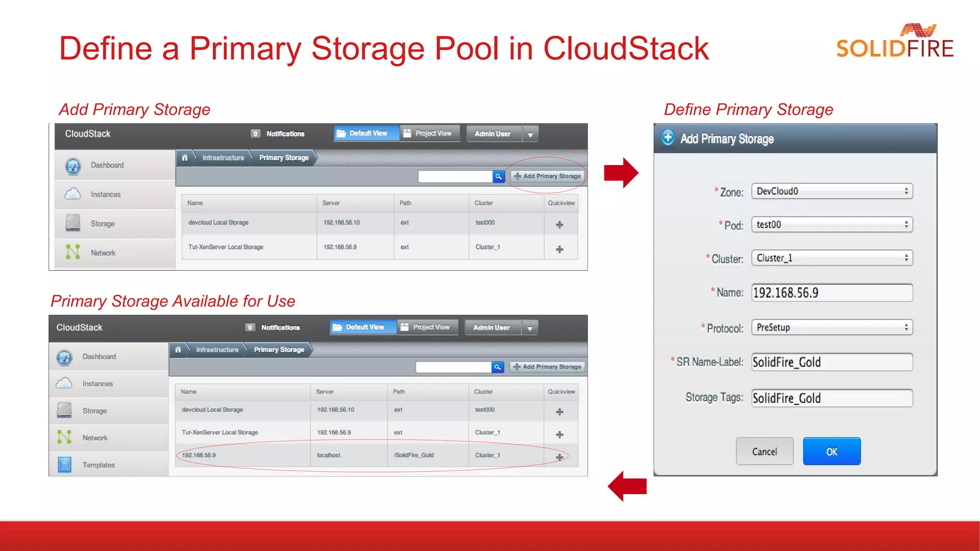Open Cluster dropdown showing Cluster_1
Screen dimensions: 980x551
832,258
